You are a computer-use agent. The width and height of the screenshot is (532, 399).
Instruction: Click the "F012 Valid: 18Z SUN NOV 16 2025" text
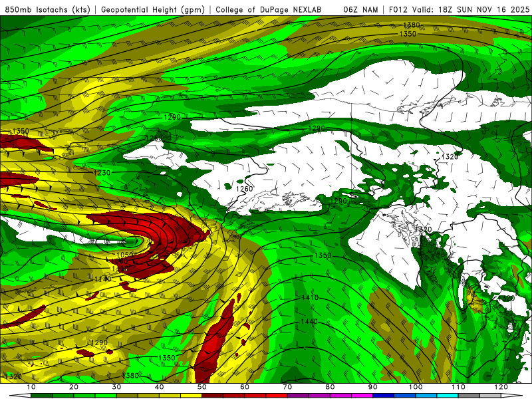[459, 9]
